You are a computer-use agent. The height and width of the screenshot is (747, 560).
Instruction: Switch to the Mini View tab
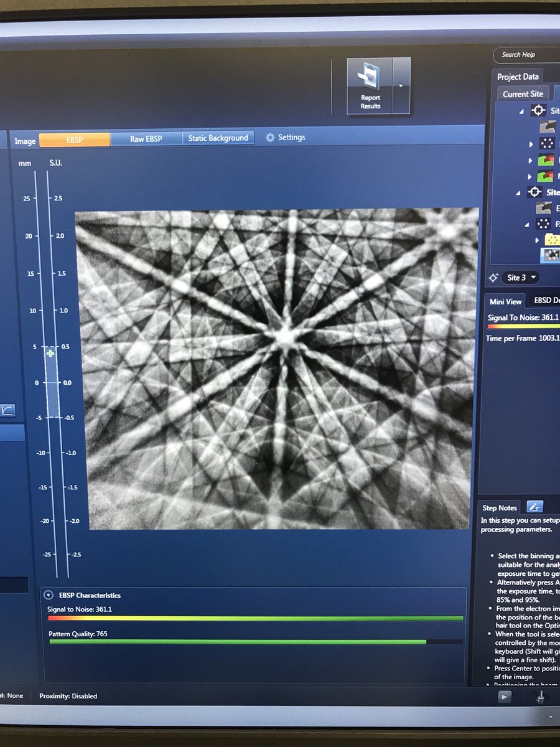[505, 301]
